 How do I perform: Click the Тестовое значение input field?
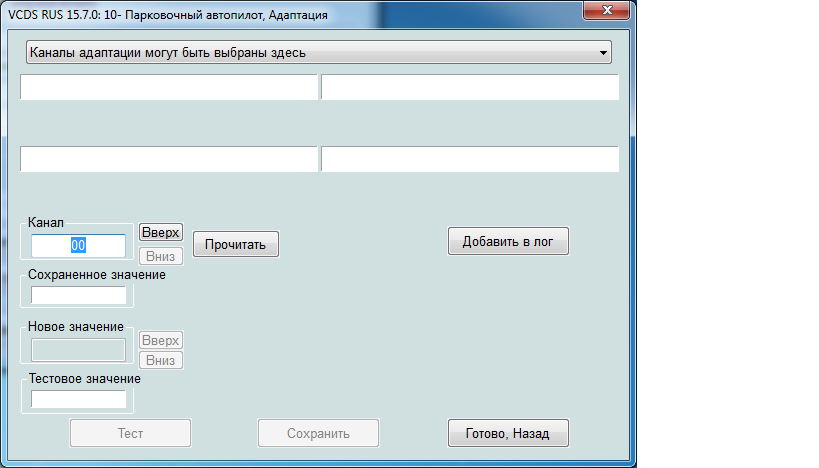coord(79,399)
